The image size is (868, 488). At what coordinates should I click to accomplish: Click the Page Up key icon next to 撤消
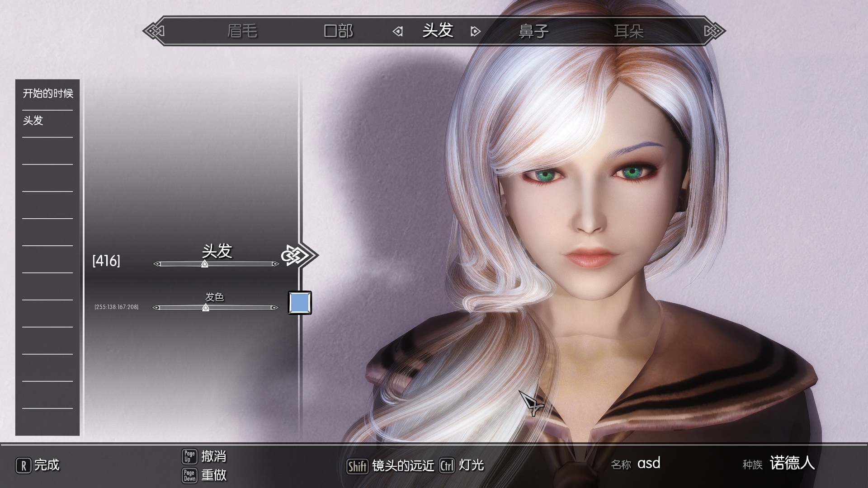[190, 457]
